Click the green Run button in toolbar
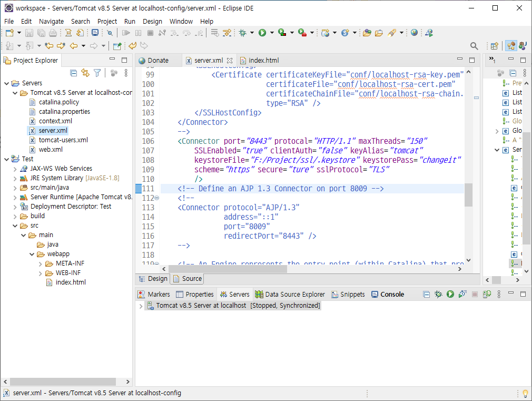 coord(262,33)
